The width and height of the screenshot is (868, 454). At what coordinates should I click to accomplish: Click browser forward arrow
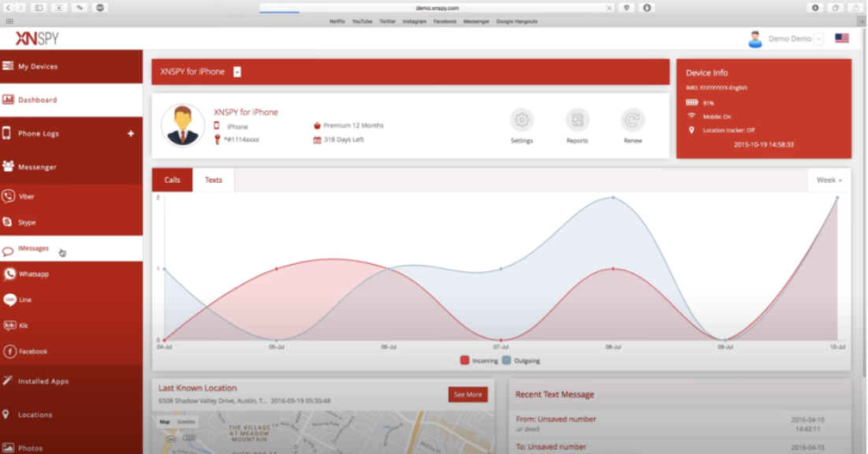pyautogui.click(x=20, y=8)
